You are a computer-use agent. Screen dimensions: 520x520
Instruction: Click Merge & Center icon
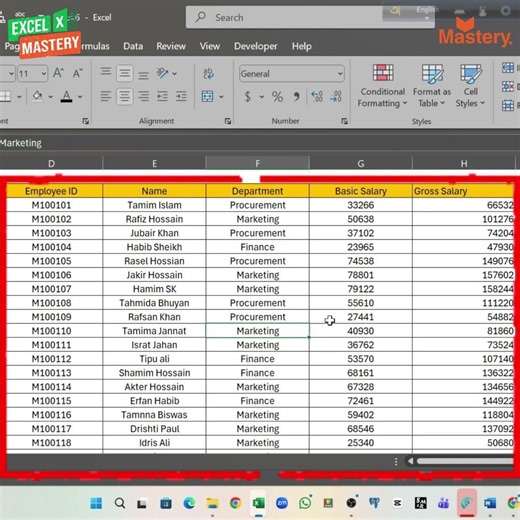point(207,96)
